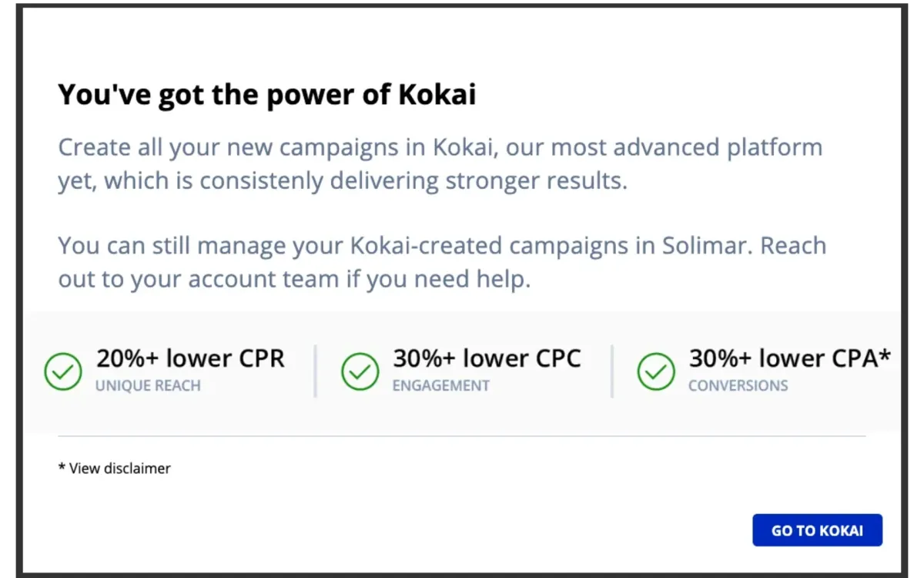Click the green checkmark beside lower CPA
924x578 pixels.
(x=656, y=371)
